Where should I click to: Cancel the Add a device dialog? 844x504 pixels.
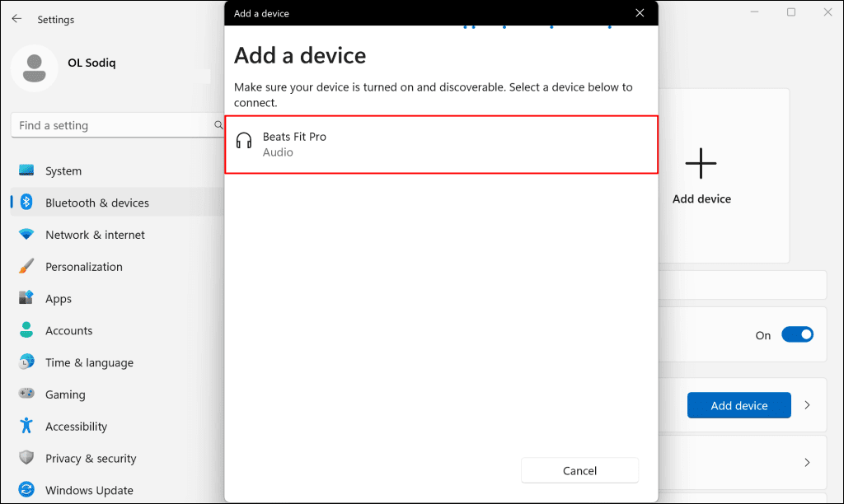point(579,471)
